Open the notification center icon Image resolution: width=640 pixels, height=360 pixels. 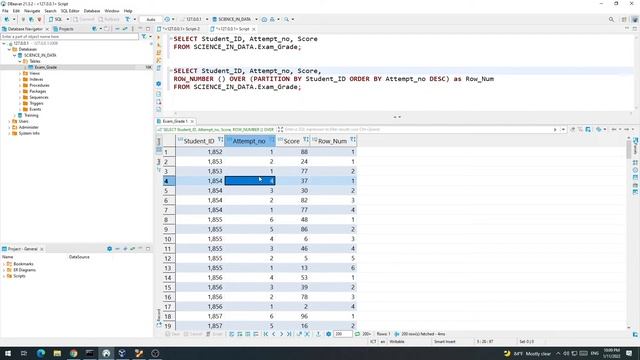click(x=629, y=353)
